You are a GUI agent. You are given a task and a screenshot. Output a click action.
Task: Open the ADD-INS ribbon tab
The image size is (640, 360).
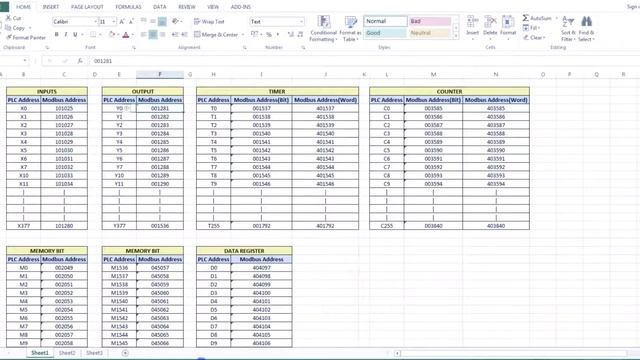(241, 7)
